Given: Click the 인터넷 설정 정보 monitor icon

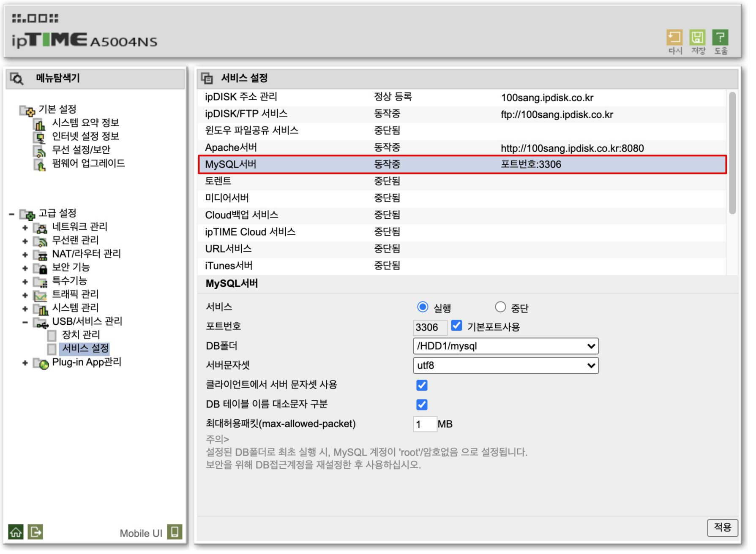Looking at the screenshot, I should 40,138.
